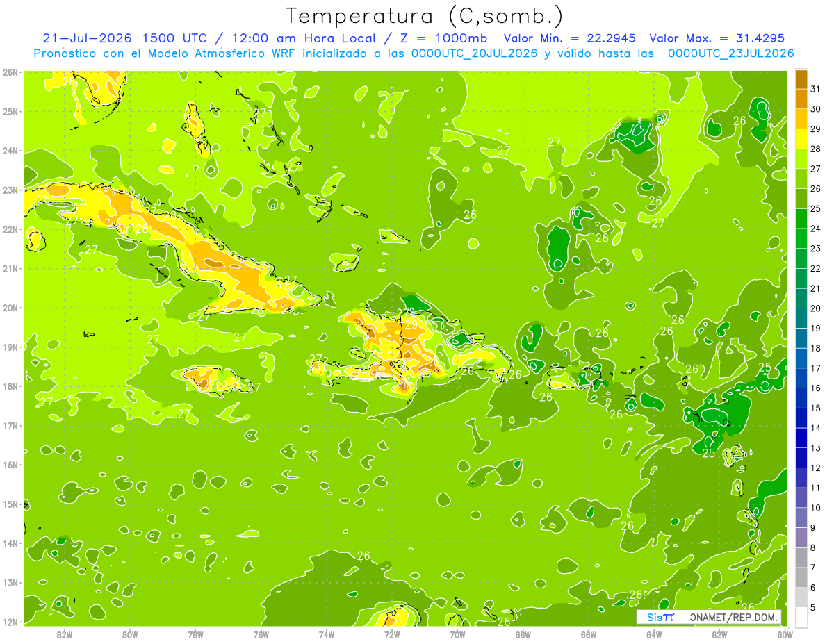The image size is (834, 644).
Task: Pick the gray legend swatch between 7 and 8
Action: point(801,558)
